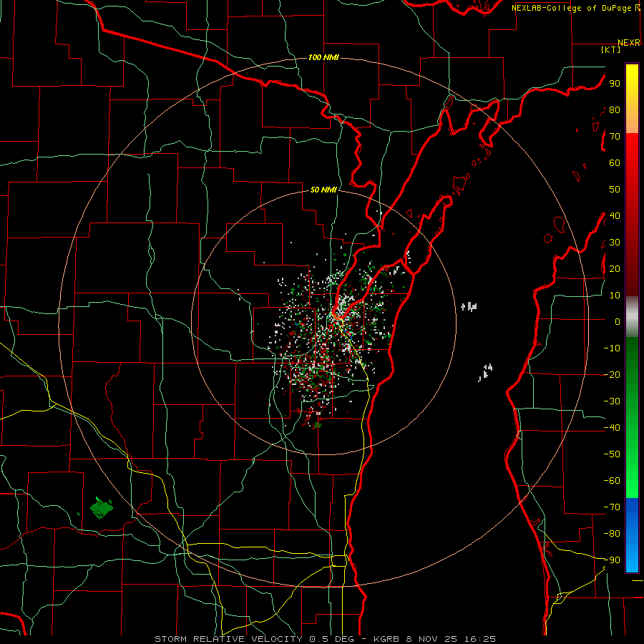Screen dimensions: 644x644
Task: Click the positive 80 scale value
Action: (x=615, y=110)
